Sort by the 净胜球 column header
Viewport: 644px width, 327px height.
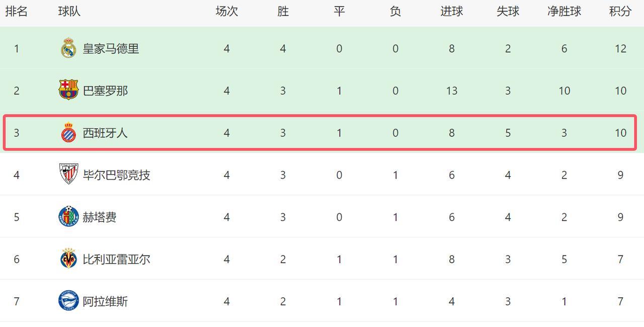(564, 12)
